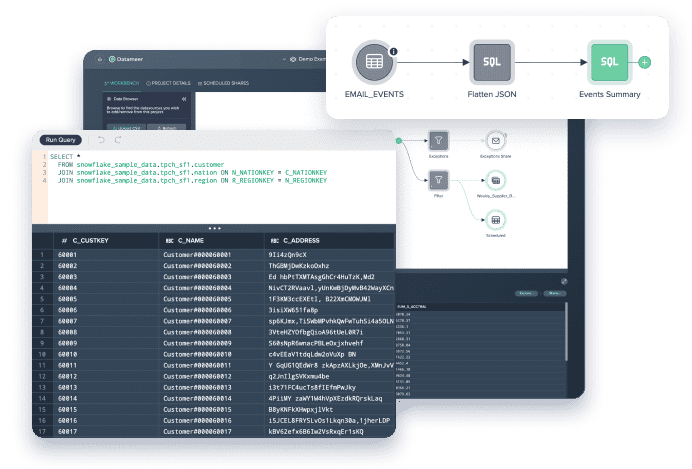The image size is (692, 469).
Task: Select the Flatten JSON SQL node
Action: click(492, 62)
